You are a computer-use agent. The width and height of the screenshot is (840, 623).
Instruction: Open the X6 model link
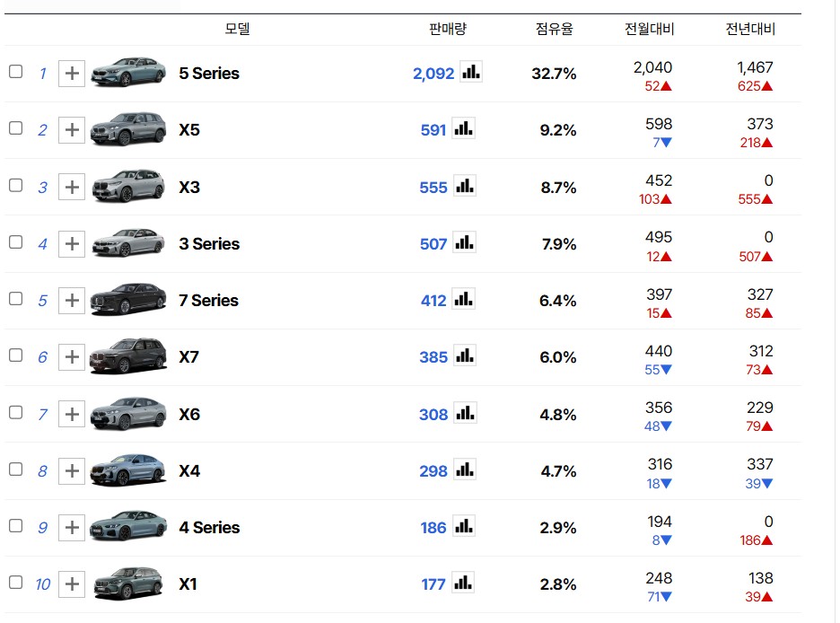189,414
